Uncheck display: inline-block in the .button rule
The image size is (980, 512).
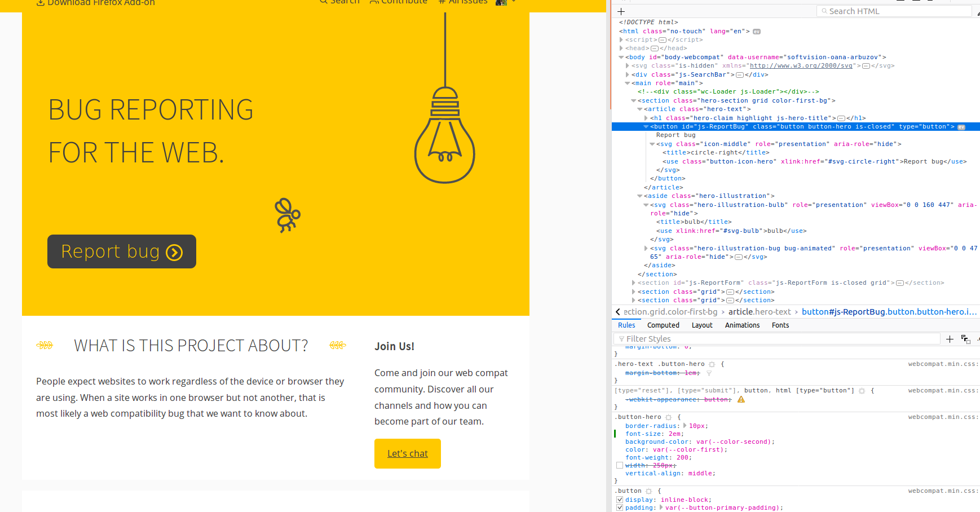pos(620,500)
